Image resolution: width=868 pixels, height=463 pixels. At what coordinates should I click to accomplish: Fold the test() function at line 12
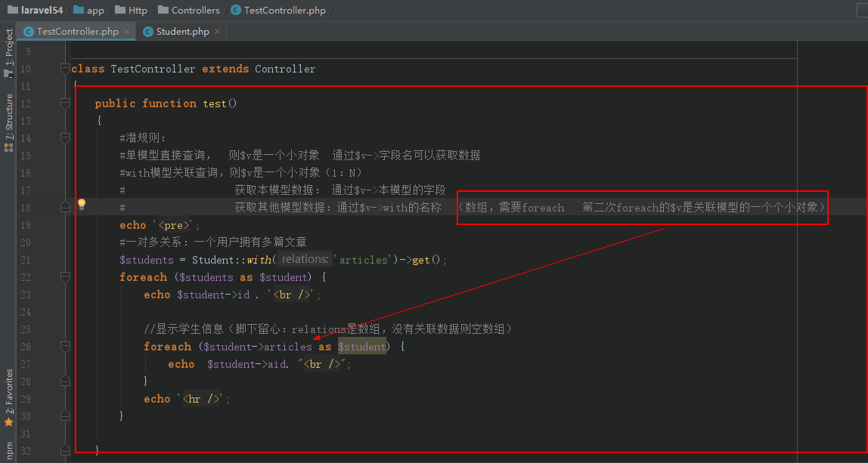(65, 103)
